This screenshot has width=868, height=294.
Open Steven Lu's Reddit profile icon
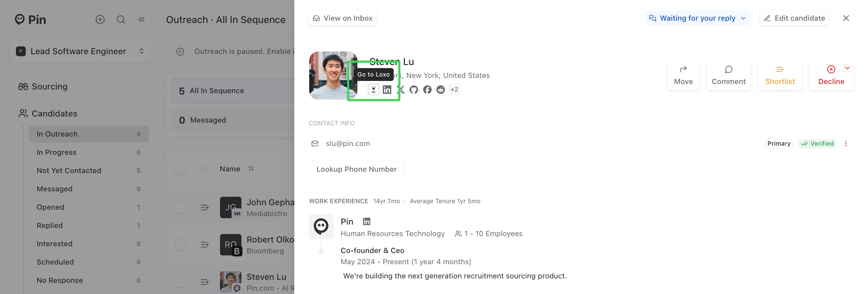440,89
